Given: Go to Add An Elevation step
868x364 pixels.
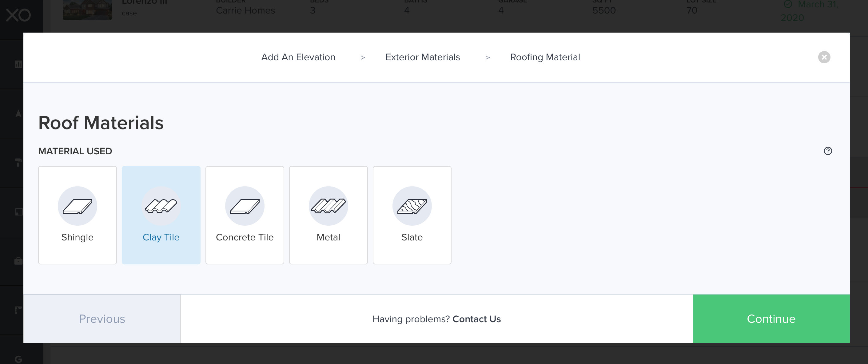Looking at the screenshot, I should pos(298,57).
